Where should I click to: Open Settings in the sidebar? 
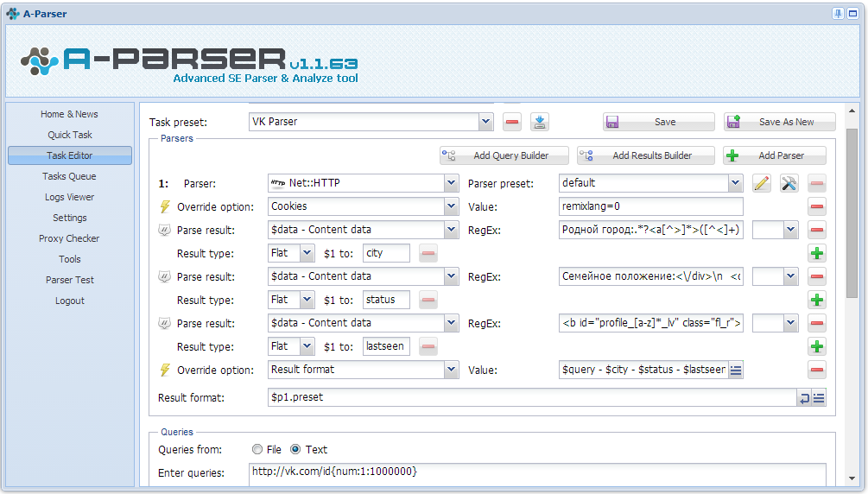tap(69, 218)
